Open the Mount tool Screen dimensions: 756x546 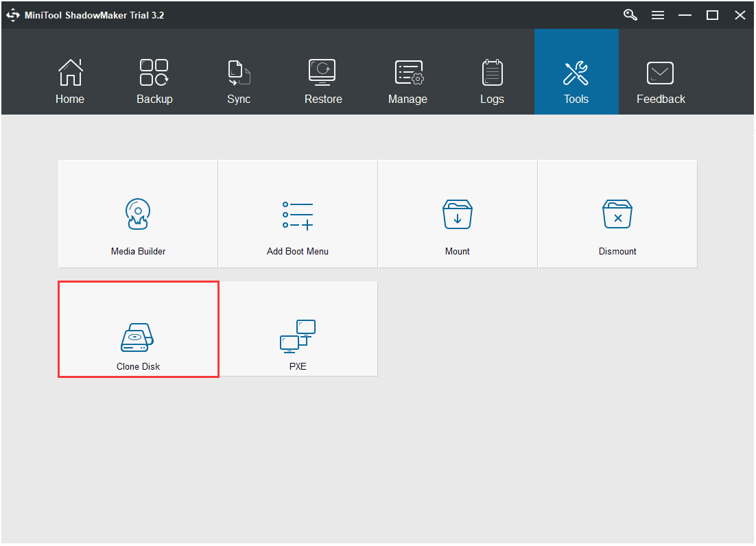click(x=457, y=213)
